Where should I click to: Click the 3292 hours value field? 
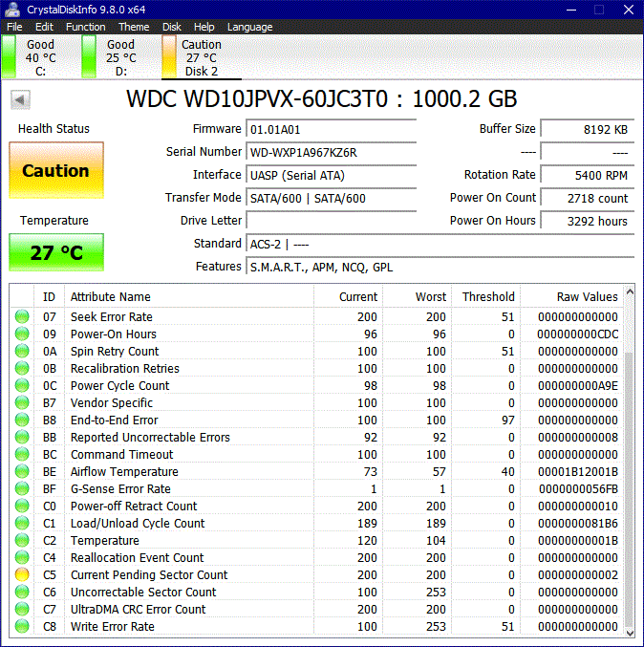(x=588, y=221)
